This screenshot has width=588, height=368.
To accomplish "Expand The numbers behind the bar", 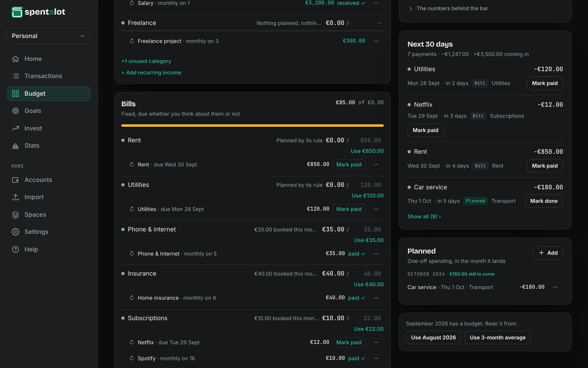I will pos(449,9).
